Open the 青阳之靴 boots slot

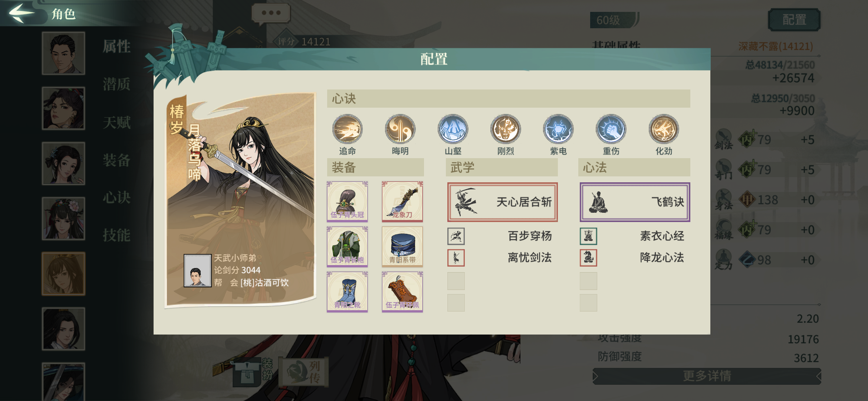point(347,292)
